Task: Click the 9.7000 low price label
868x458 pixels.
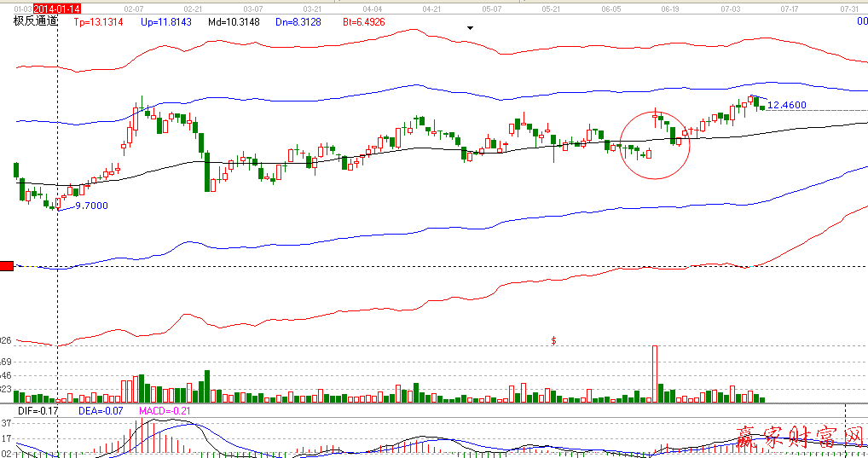Action: tap(91, 206)
